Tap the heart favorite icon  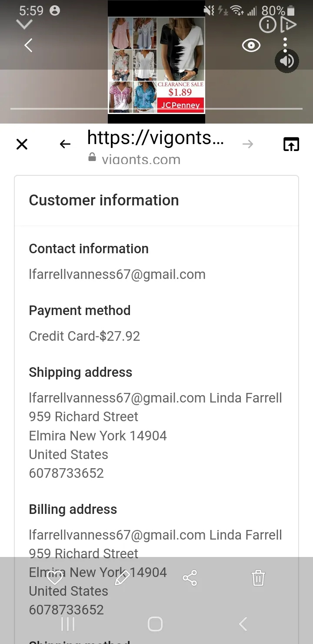[55, 578]
